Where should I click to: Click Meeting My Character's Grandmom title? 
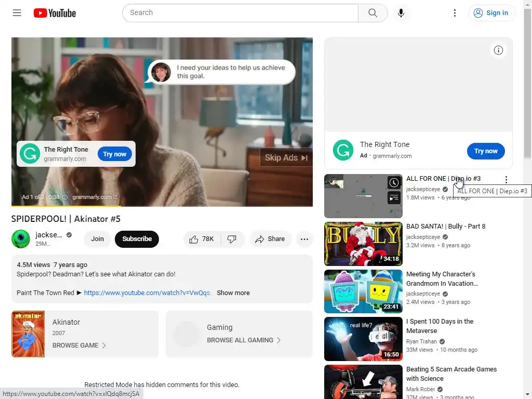[442, 279]
